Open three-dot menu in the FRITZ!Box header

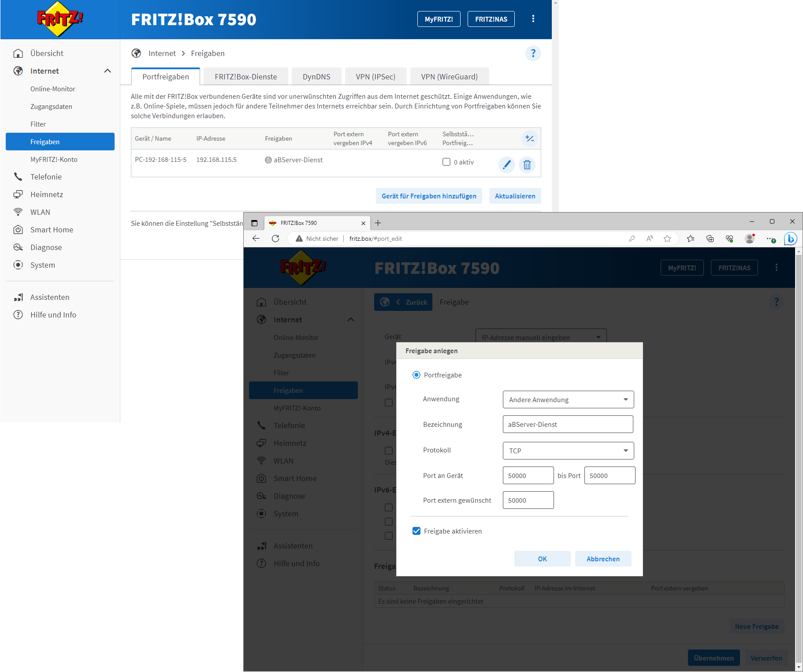point(533,19)
